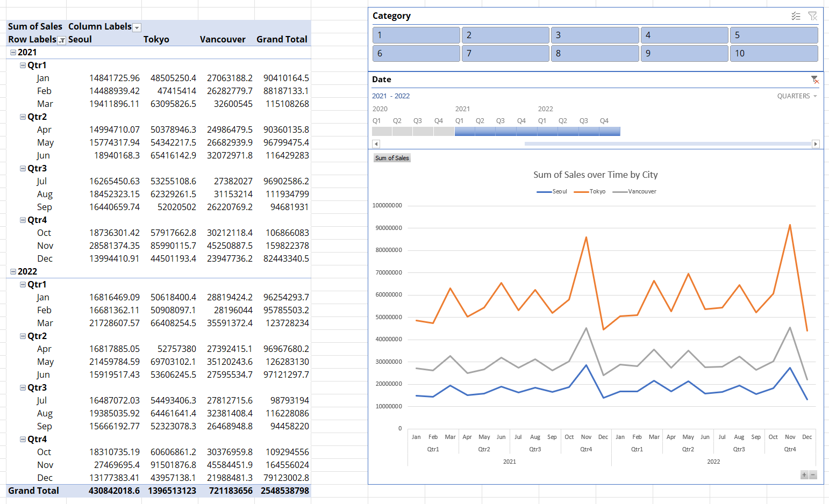Screen dimensions: 829x504
Task: Toggle Category slicer item 10
Action: click(x=774, y=53)
